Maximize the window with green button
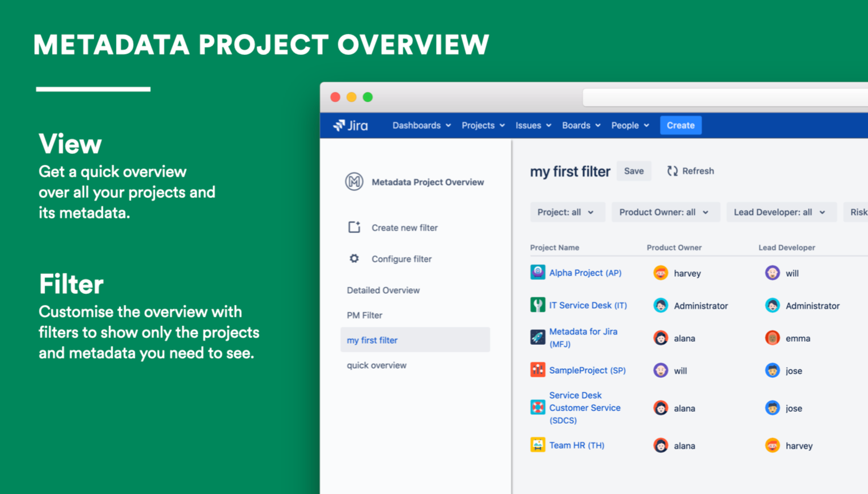 (368, 97)
